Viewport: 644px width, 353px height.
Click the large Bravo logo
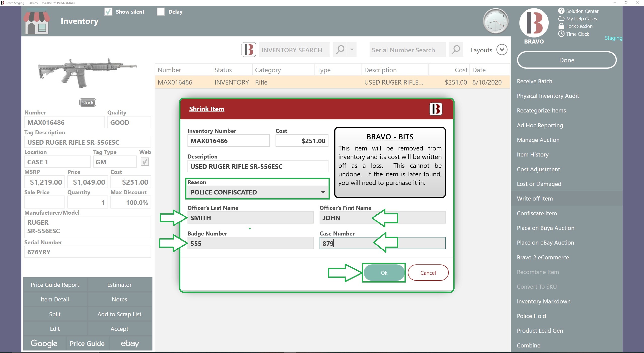tap(534, 23)
